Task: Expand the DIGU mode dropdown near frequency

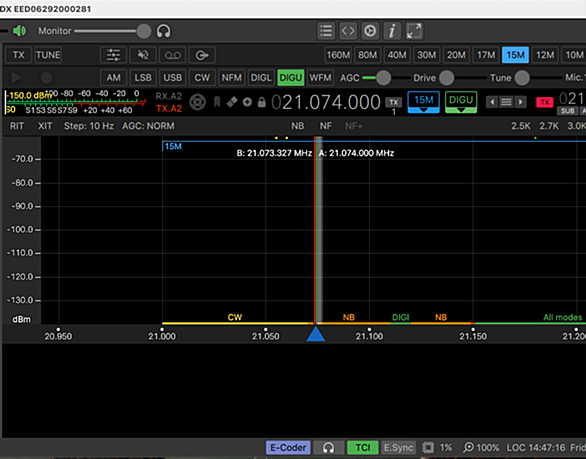Action: 461,102
